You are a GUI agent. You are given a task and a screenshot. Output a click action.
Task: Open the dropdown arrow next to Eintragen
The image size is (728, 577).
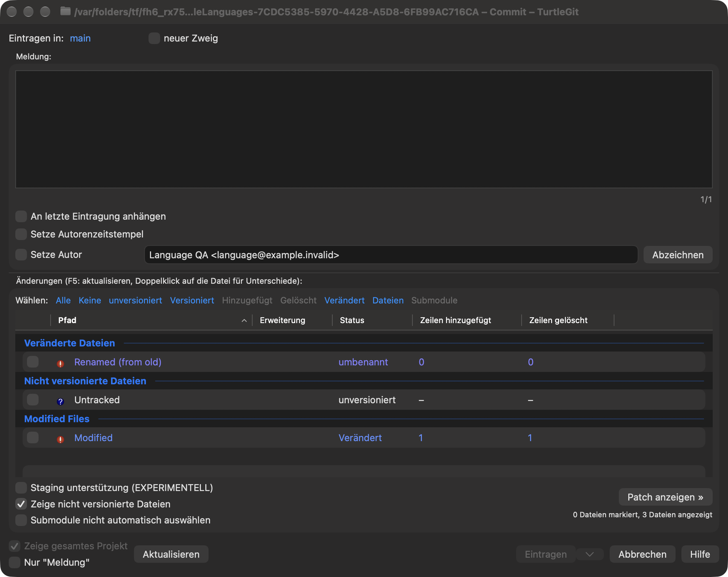(590, 554)
